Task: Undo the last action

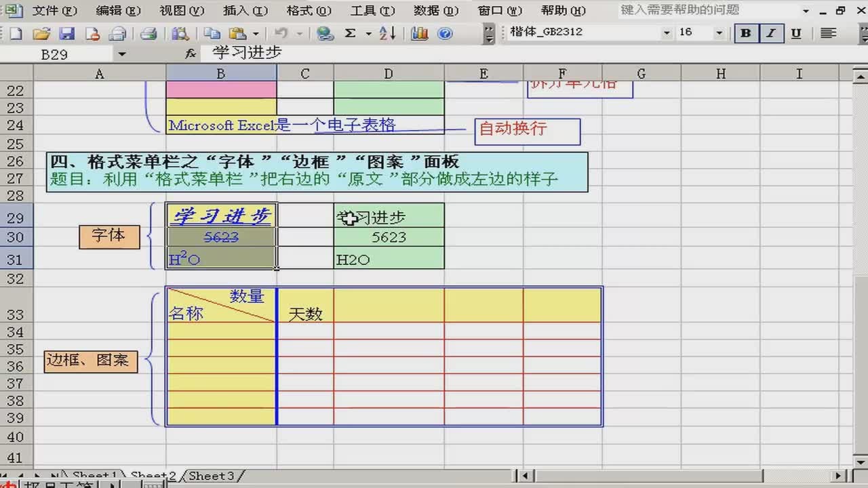Action: coord(281,33)
